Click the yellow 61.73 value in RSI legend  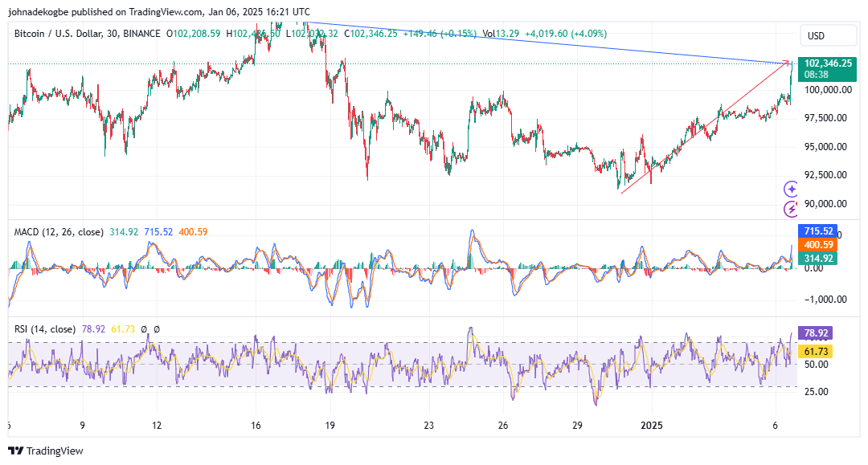123,329
